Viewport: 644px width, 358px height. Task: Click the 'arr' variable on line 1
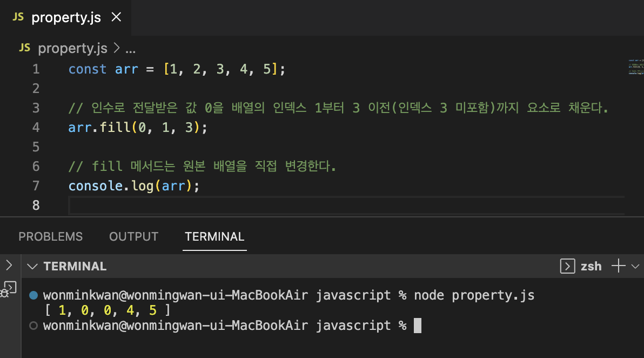[126, 69]
